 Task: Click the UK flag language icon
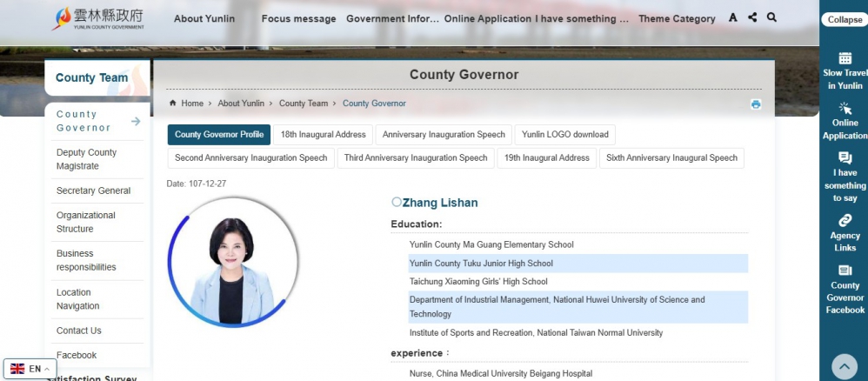[x=17, y=369]
